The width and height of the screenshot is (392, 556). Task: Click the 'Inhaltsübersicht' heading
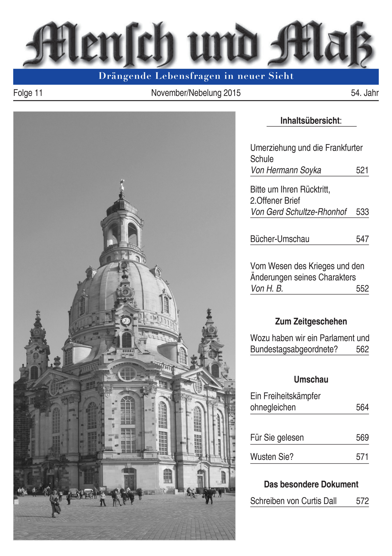pos(311,121)
